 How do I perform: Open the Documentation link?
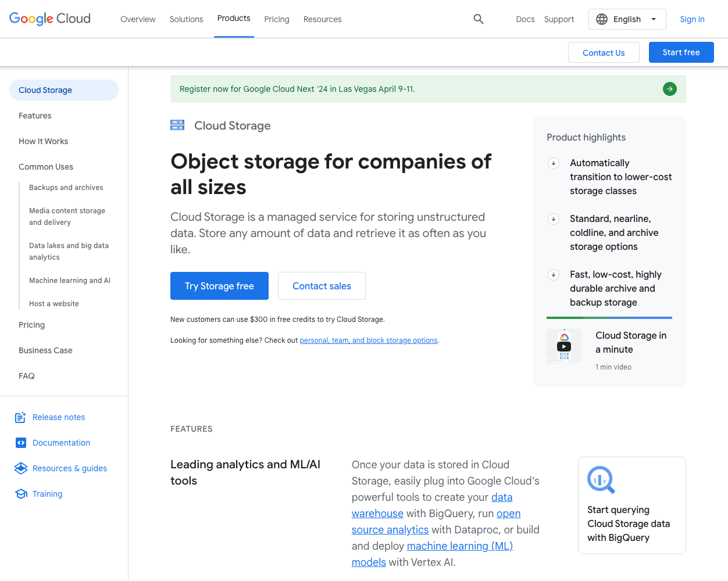point(61,443)
